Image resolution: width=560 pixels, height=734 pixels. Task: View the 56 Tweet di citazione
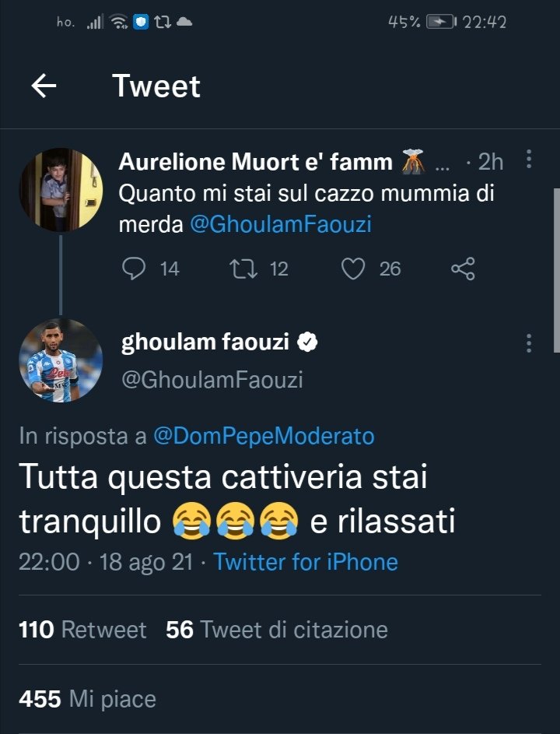tap(277, 630)
